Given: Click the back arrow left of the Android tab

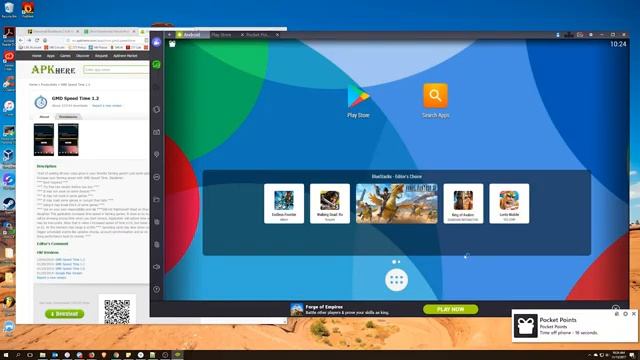Looking at the screenshot, I should pos(169,35).
